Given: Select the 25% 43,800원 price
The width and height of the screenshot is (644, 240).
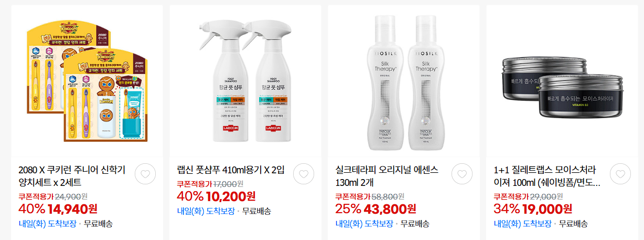Looking at the screenshot, I should 375,209.
